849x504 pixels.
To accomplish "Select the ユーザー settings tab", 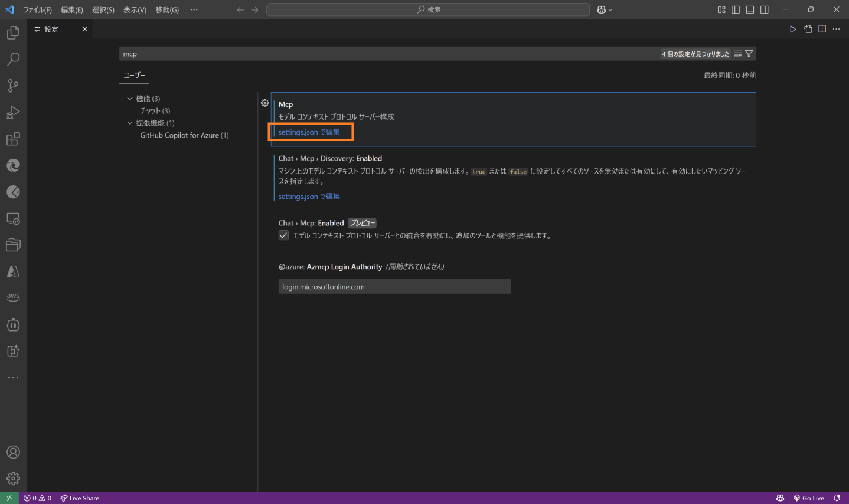I will (x=134, y=75).
